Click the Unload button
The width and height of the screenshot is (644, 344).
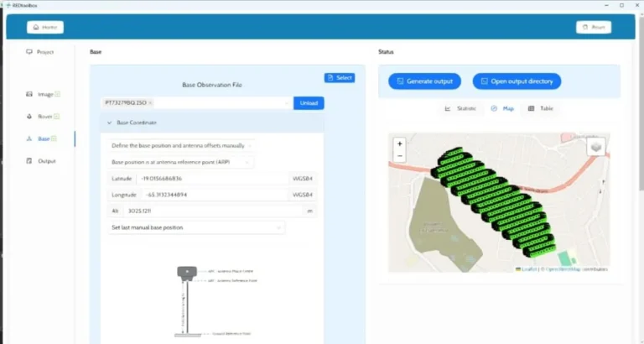click(x=309, y=103)
